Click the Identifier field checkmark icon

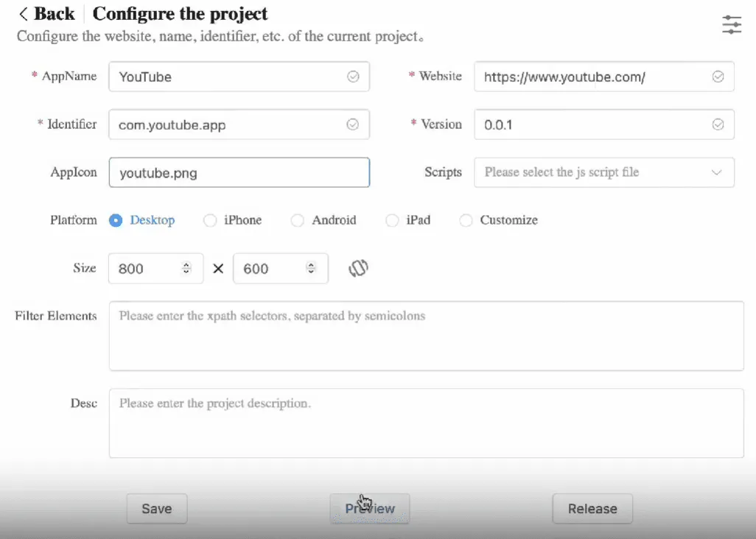click(x=353, y=124)
